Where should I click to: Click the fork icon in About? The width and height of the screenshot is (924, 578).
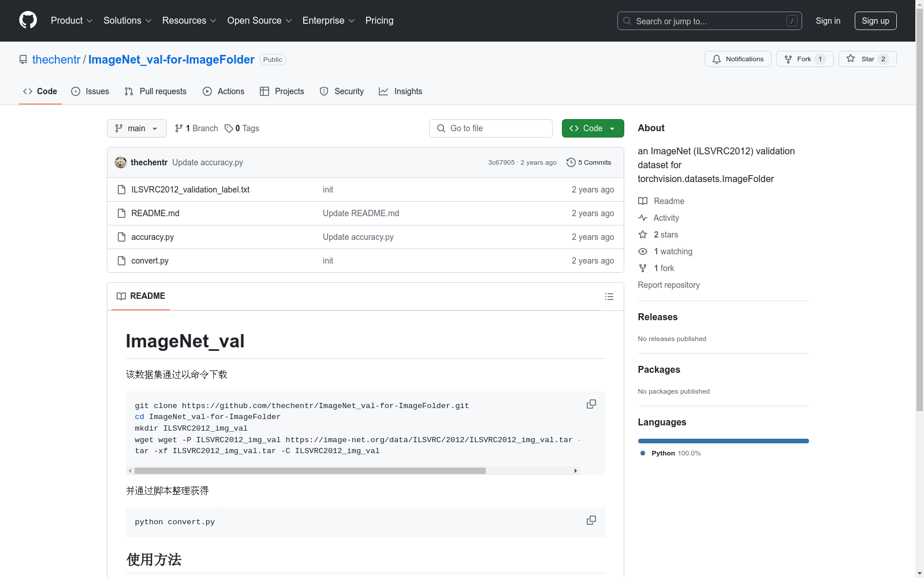643,268
